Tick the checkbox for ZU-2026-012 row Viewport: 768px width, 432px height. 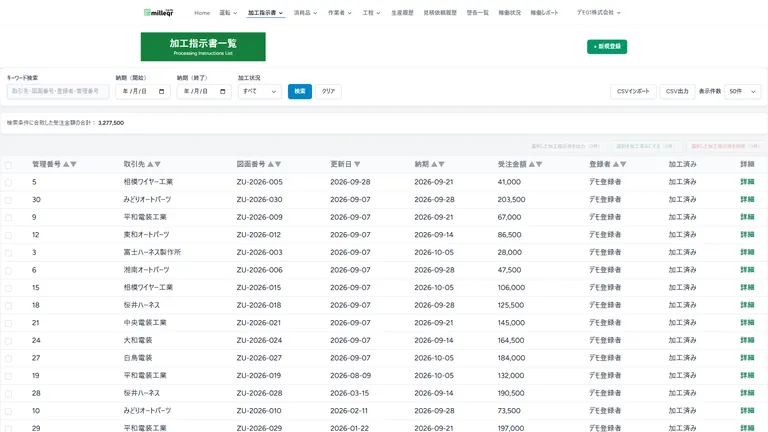[x=8, y=235]
